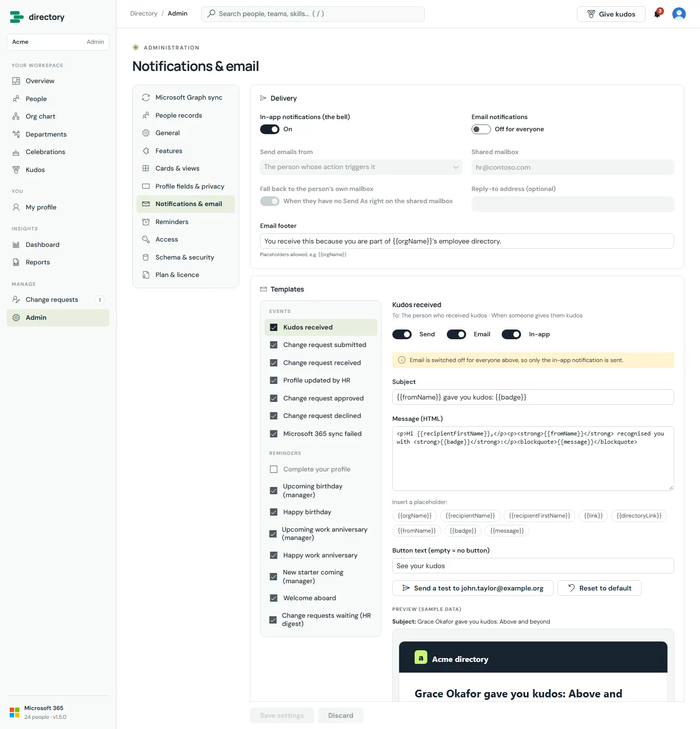
Task: Open People records settings section
Action: point(186,115)
